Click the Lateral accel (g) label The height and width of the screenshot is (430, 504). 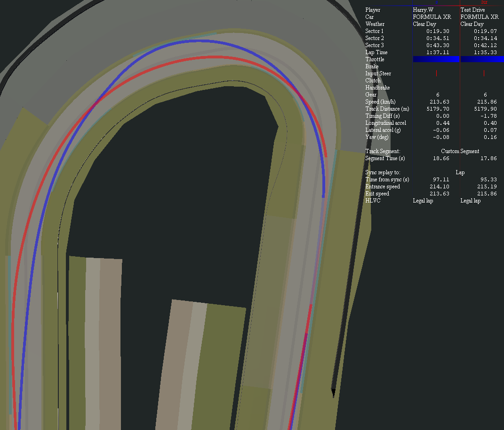pyautogui.click(x=383, y=130)
